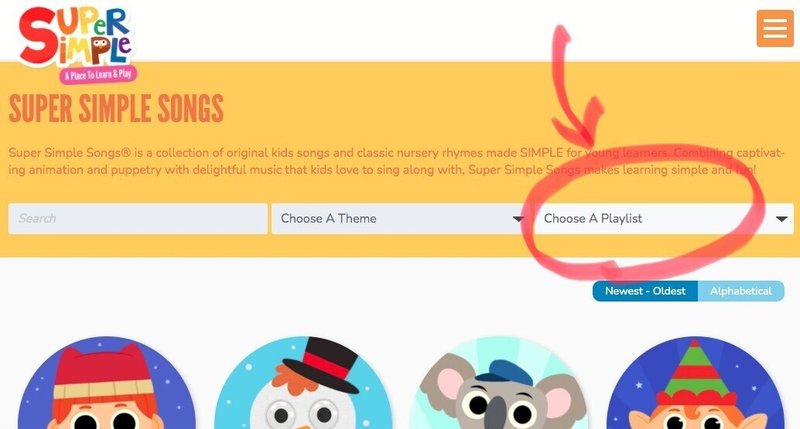Sort songs Newest - Oldest
Viewport: 800px width, 429px height.
(x=645, y=291)
